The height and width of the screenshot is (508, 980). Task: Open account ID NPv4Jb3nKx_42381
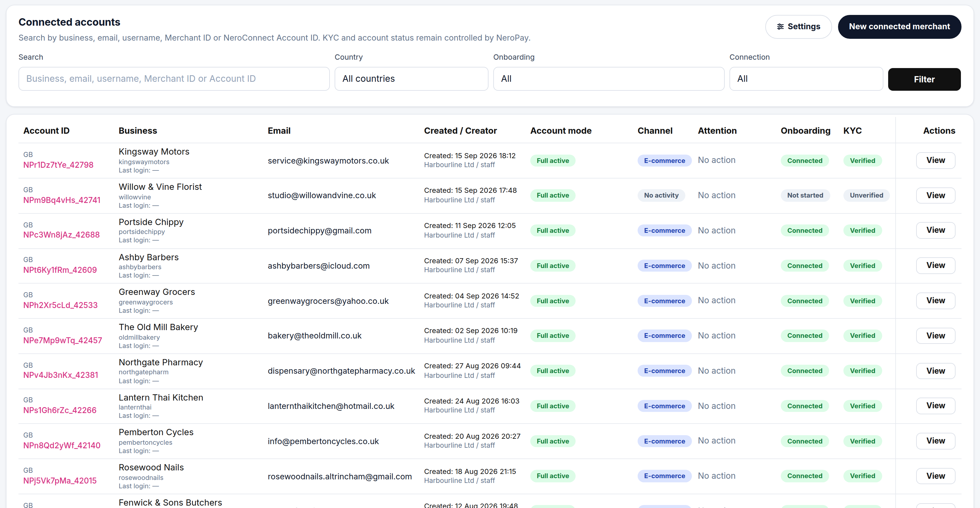click(61, 375)
